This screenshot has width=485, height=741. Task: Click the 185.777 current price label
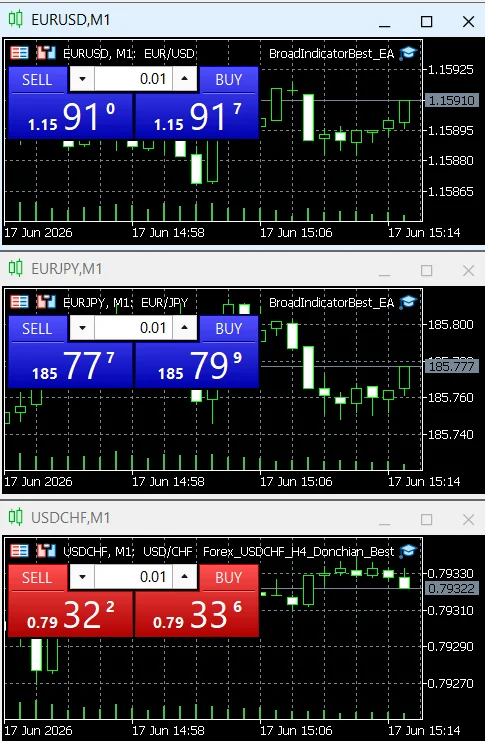451,366
